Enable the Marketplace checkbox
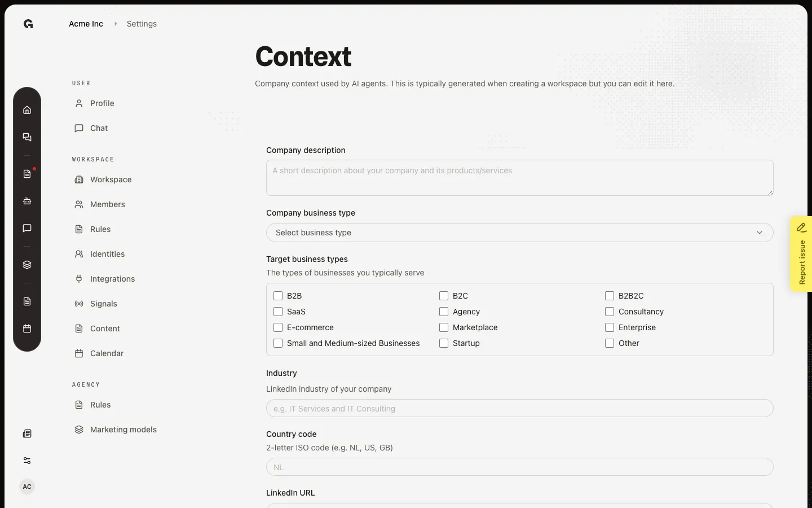The width and height of the screenshot is (812, 508). (444, 327)
